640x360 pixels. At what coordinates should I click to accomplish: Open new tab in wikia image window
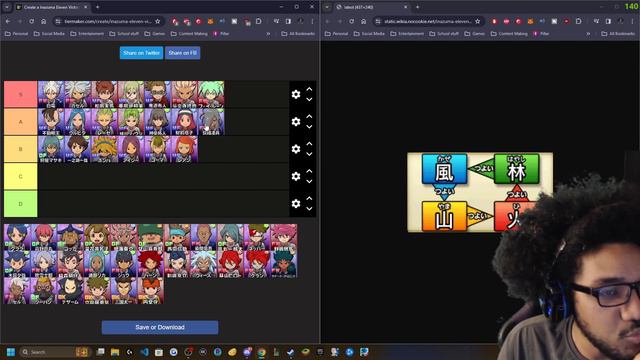click(418, 7)
